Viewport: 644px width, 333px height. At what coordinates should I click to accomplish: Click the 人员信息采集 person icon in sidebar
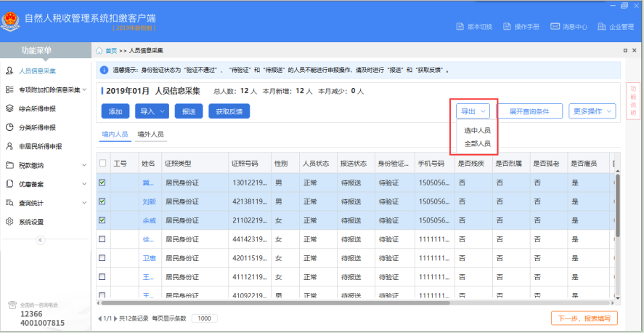coord(9,71)
